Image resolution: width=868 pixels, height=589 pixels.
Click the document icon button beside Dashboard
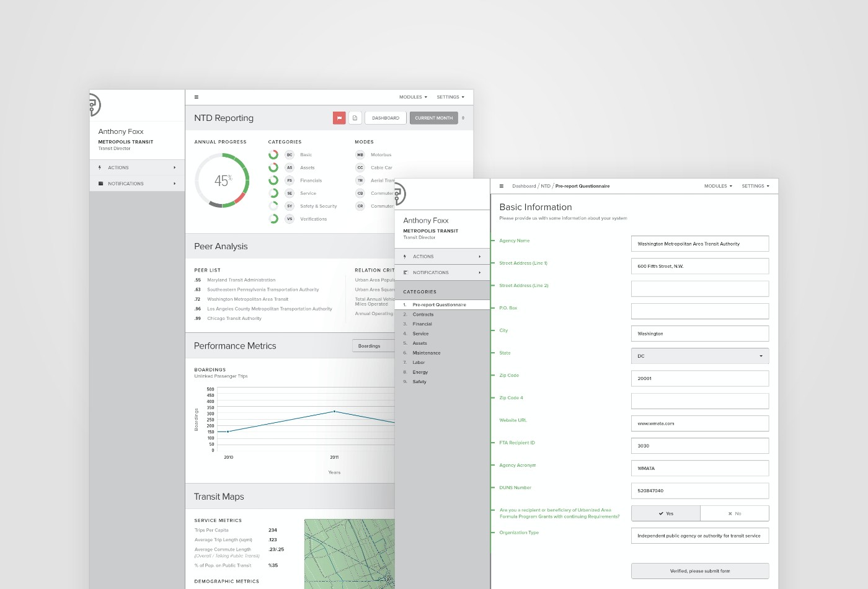click(x=355, y=118)
